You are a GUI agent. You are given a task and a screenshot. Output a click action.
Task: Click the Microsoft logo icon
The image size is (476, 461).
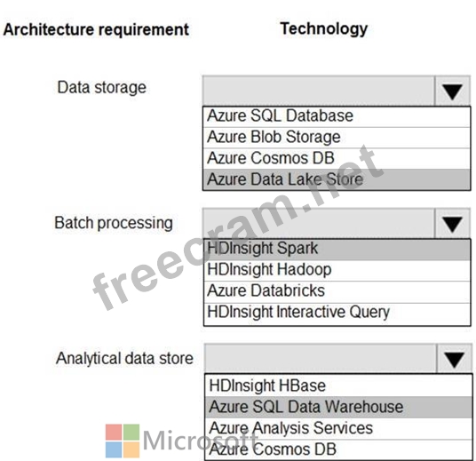pos(123,441)
